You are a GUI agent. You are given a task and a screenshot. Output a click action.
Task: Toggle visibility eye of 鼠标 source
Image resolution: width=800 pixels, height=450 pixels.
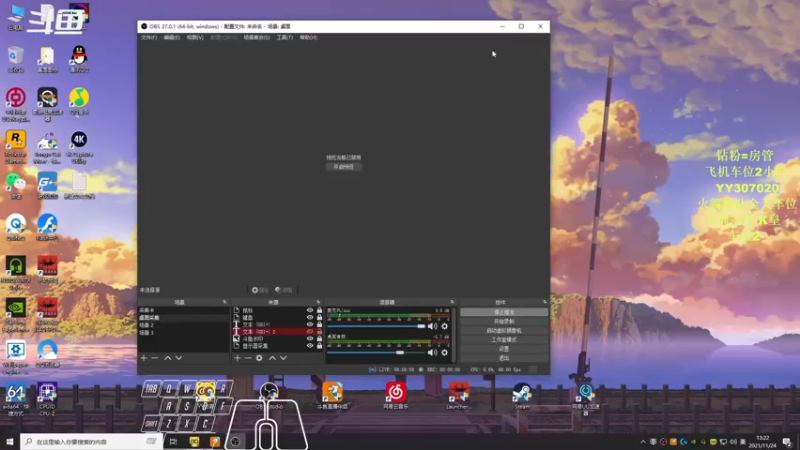click(310, 310)
